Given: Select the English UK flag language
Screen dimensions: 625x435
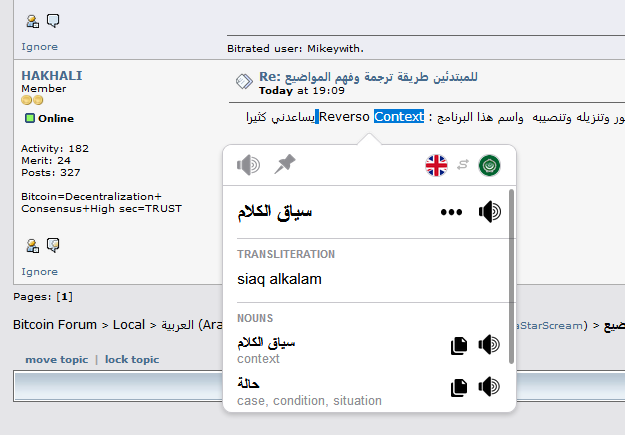Looking at the screenshot, I should 436,165.
